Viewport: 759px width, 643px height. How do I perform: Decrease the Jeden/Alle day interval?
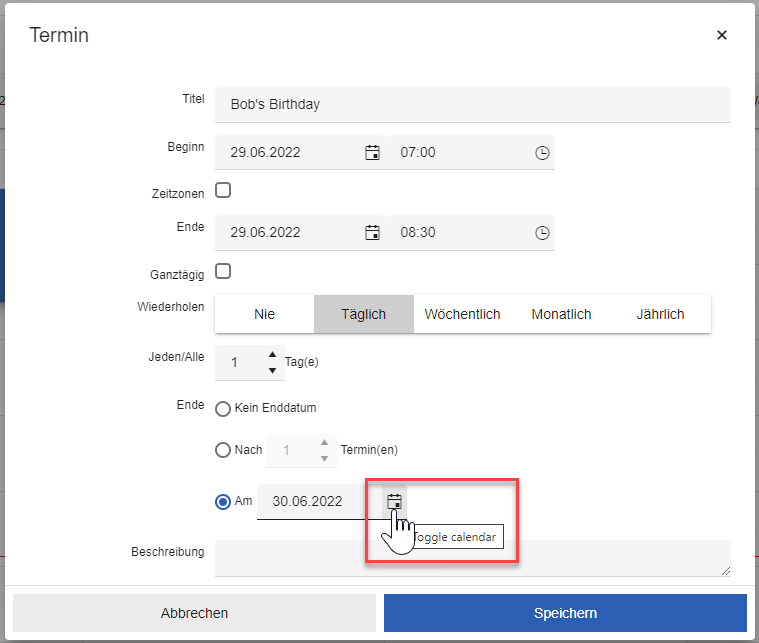tap(273, 370)
